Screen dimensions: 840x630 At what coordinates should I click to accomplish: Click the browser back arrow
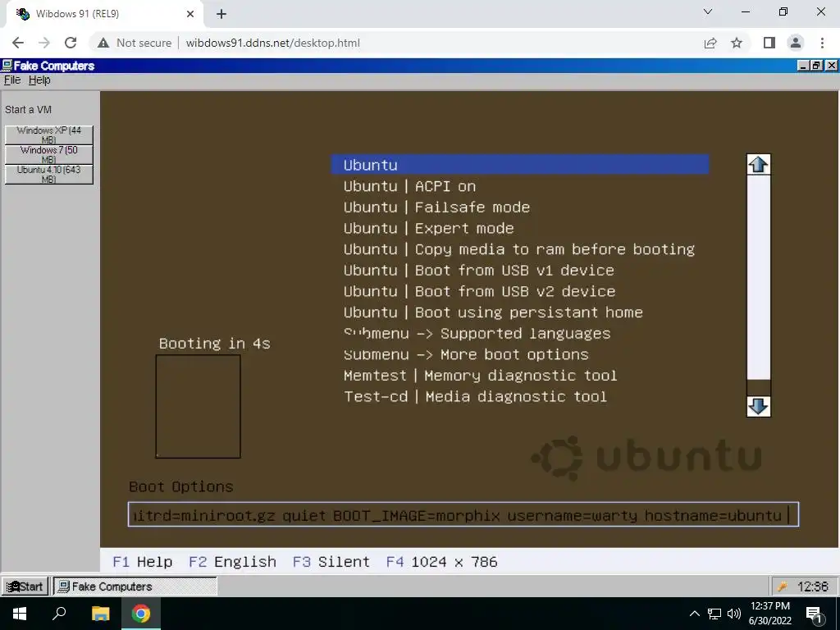point(18,43)
